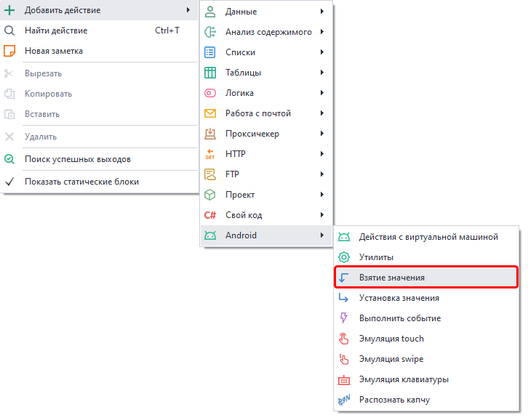The image size is (528, 420).
Task: Open the Логика category
Action: [239, 93]
